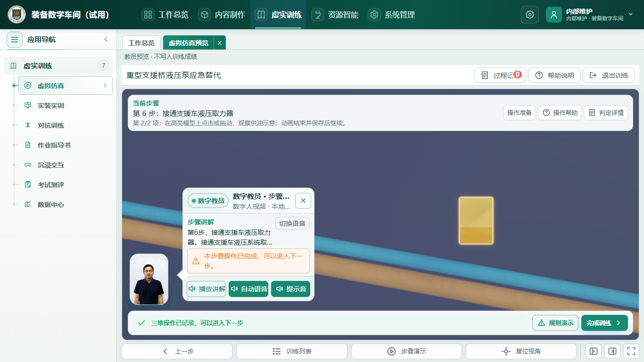The image size is (644, 362).
Task: Close the 虚拟仿真预览 tab
Action: point(220,43)
